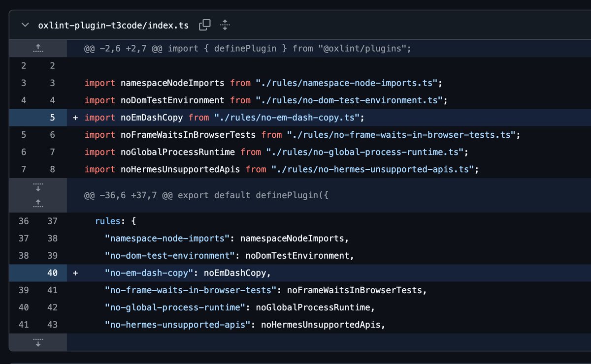Click noFrameWaitsInBrowserTests in its import statement

(188, 135)
